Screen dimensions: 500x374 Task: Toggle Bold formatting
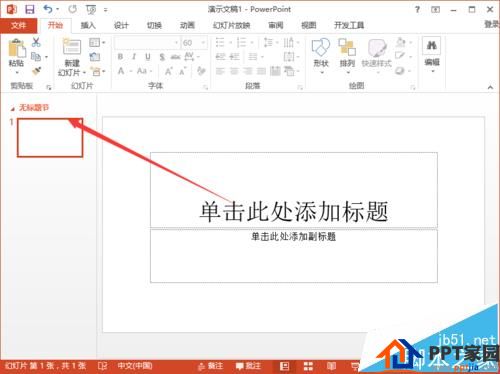[x=120, y=57]
